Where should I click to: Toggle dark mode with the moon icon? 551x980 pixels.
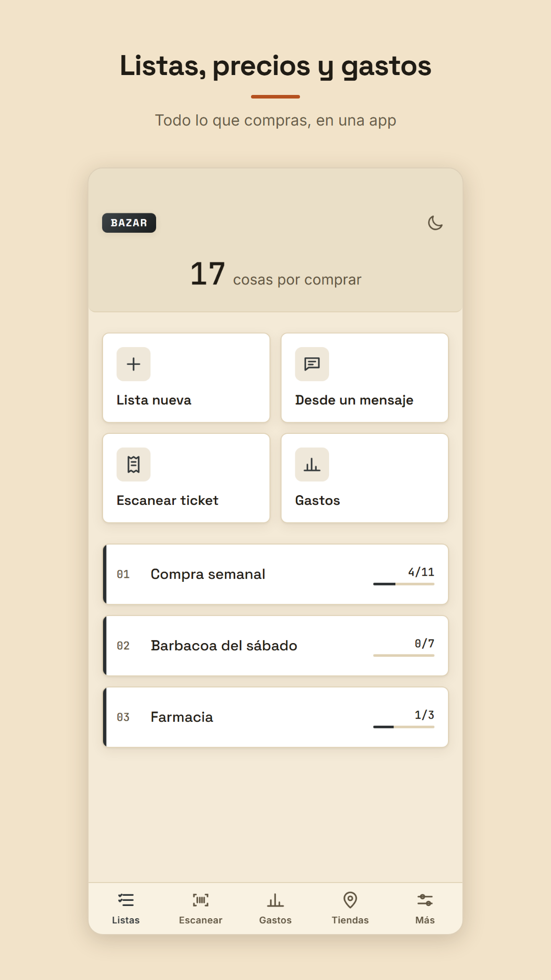[435, 223]
